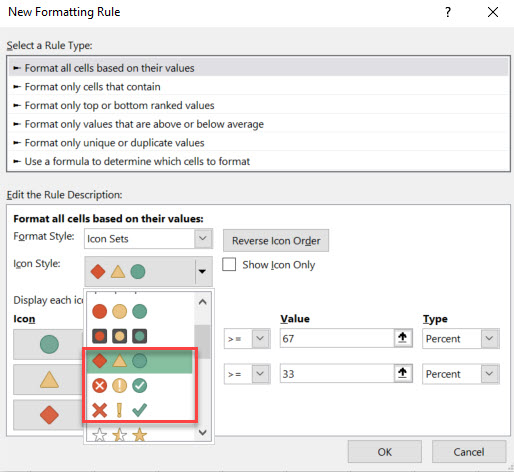Click the yellow triangle icon button
The image size is (514, 472).
click(x=48, y=380)
